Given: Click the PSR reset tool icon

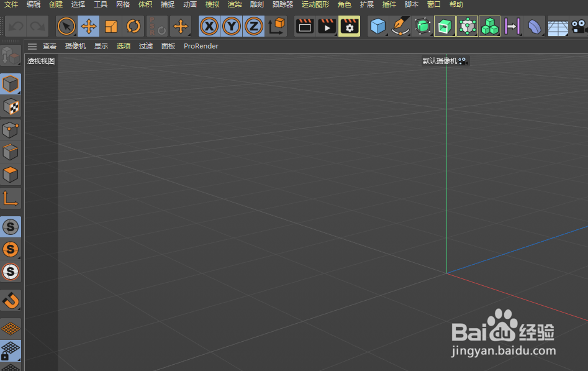Looking at the screenshot, I should [156, 26].
